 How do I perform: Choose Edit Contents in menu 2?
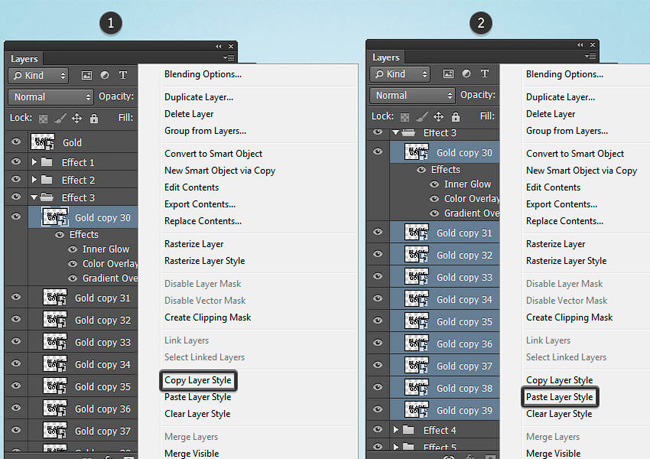pos(553,187)
